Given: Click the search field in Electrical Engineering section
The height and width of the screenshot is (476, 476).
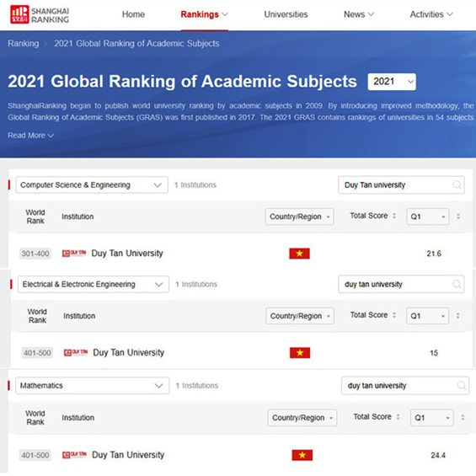Looking at the screenshot, I should coord(401,284).
